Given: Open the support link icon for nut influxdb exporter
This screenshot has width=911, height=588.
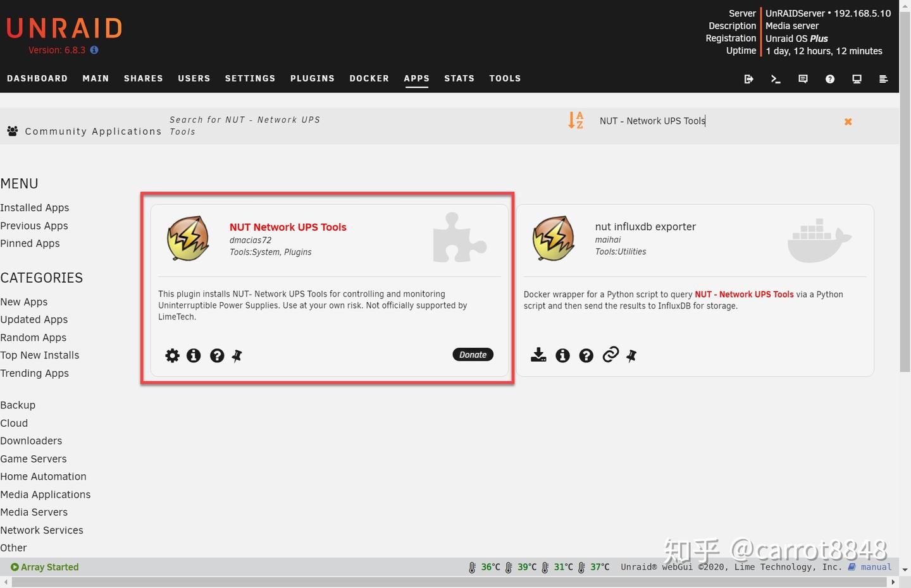Looking at the screenshot, I should coord(610,355).
